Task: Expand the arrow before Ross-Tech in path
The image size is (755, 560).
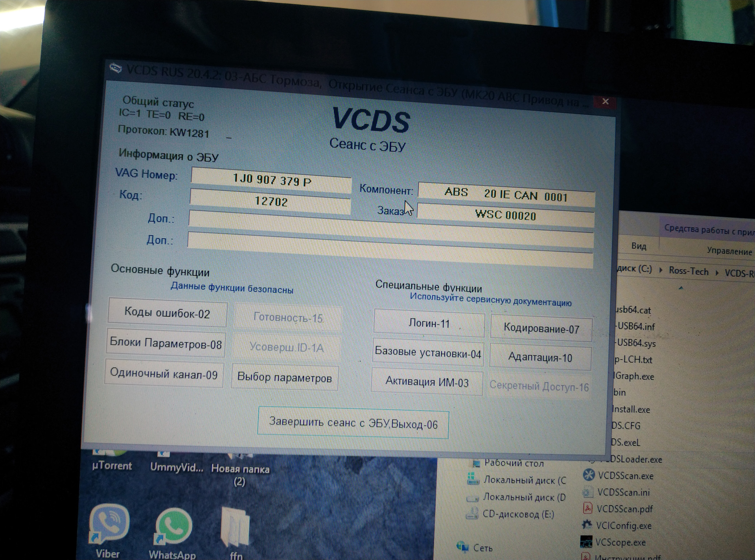Action: click(x=661, y=270)
